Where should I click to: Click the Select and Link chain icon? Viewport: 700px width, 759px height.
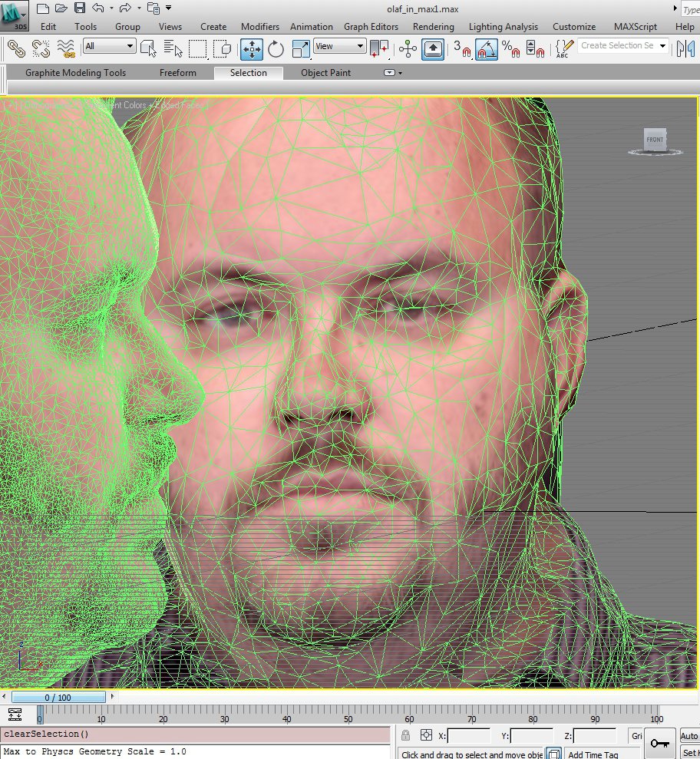coord(15,48)
